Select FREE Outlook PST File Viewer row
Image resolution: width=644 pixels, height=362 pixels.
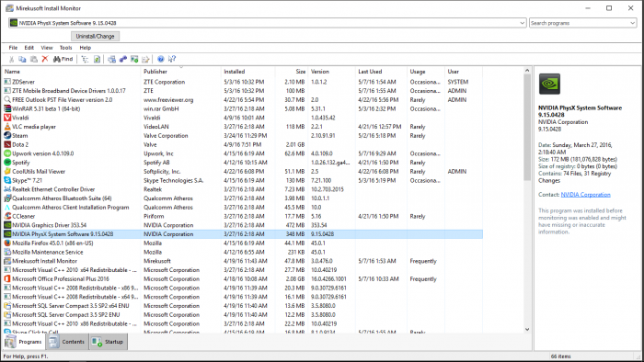pos(243,99)
